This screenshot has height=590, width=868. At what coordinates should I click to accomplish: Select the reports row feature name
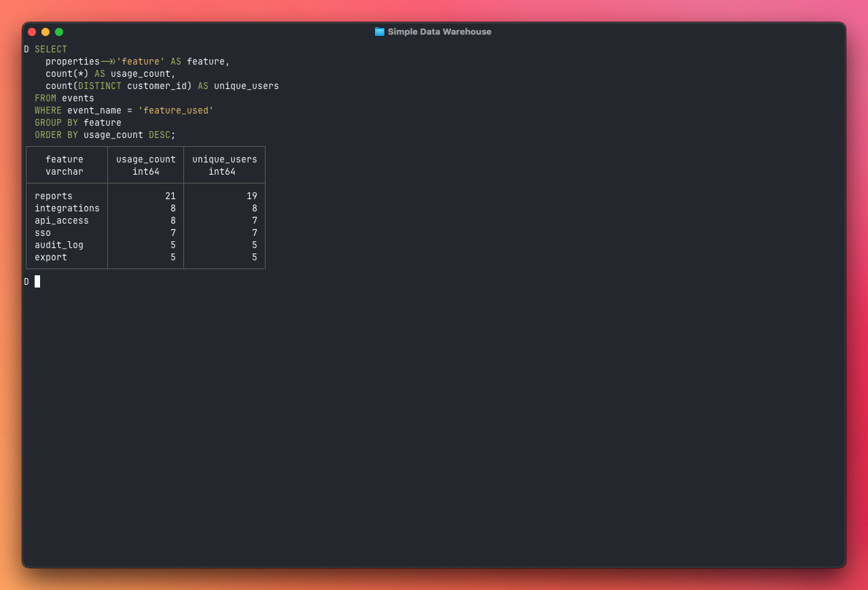coord(54,196)
